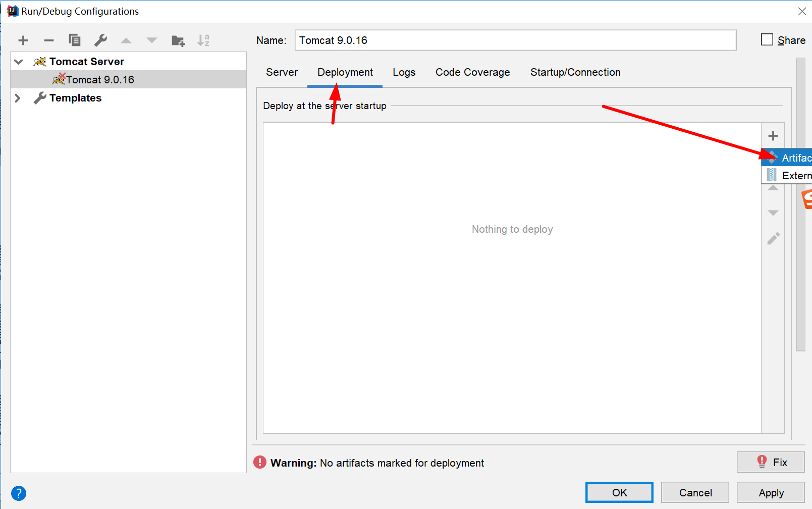Move deployment item up arrow

click(773, 188)
